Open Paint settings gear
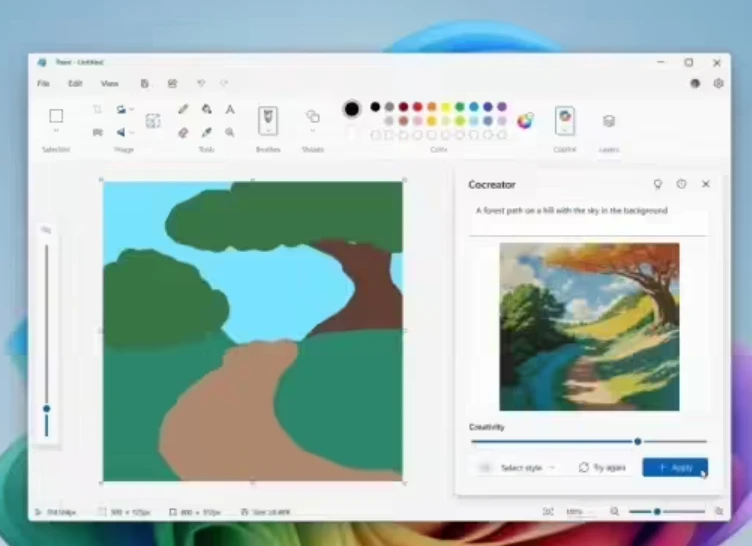Image resolution: width=752 pixels, height=546 pixels. pyautogui.click(x=718, y=84)
